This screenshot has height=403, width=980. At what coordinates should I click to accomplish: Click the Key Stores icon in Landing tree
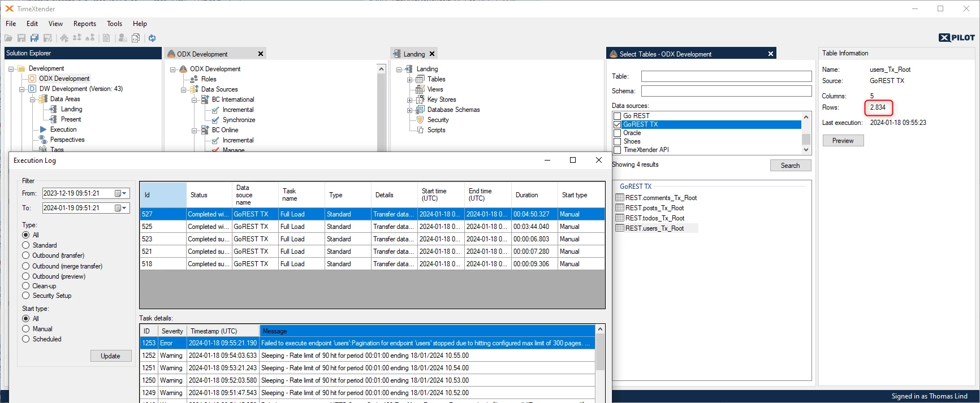[x=420, y=99]
